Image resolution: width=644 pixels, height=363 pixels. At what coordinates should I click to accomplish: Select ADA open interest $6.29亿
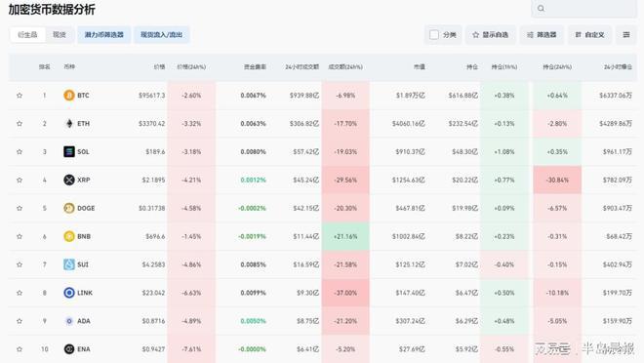(466, 321)
